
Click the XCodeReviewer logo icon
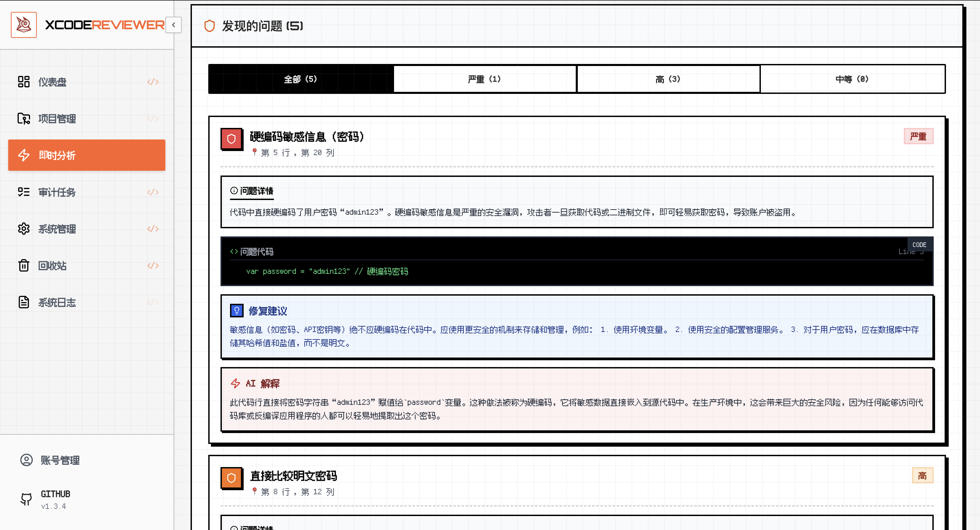(x=23, y=24)
